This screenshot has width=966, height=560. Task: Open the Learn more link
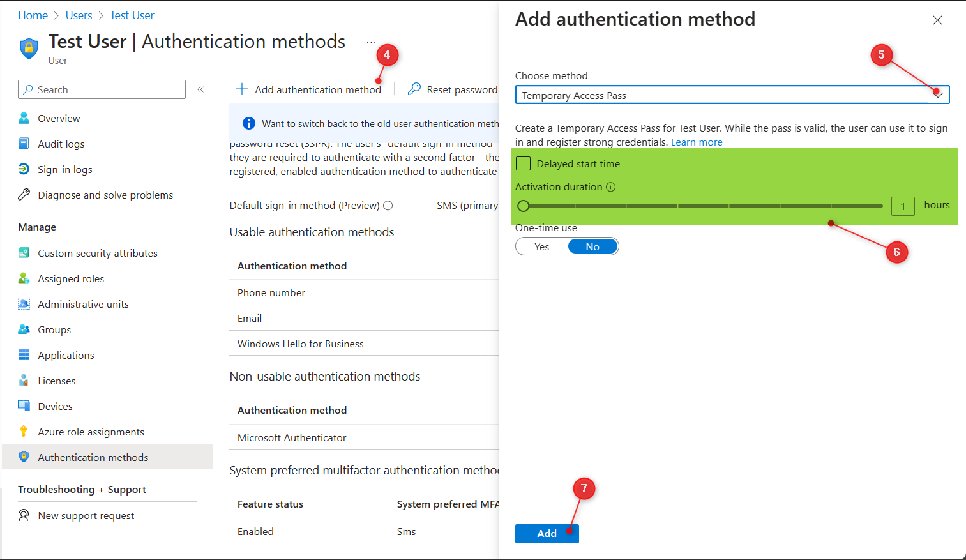coord(697,142)
